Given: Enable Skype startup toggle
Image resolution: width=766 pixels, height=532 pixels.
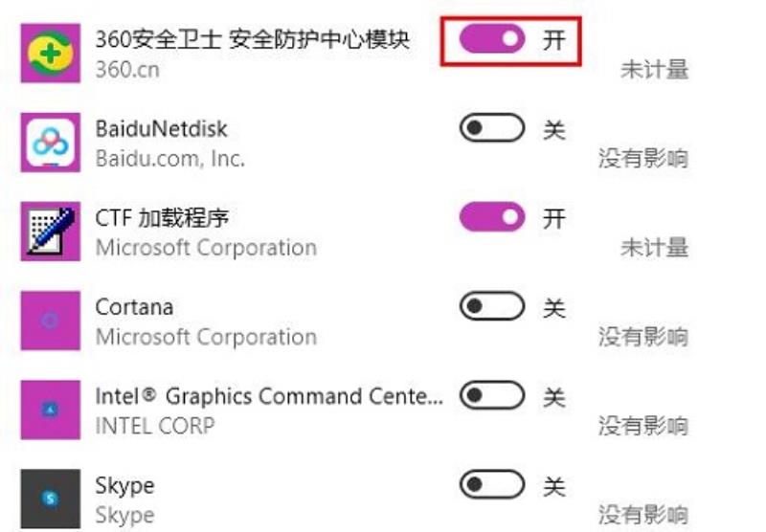Looking at the screenshot, I should click(492, 484).
